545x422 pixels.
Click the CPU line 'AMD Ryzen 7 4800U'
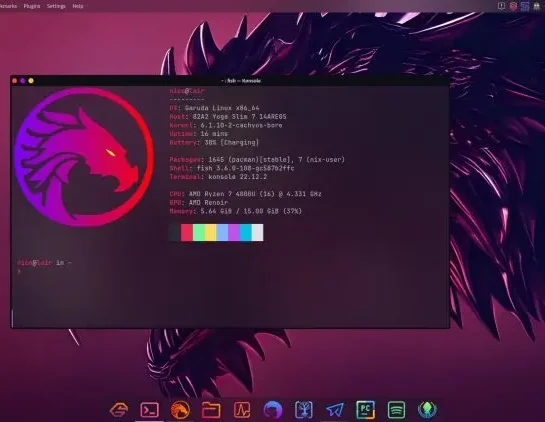tap(246, 194)
